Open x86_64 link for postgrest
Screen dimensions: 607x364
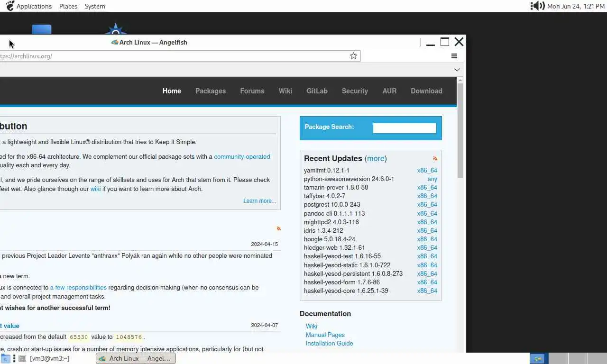(427, 205)
